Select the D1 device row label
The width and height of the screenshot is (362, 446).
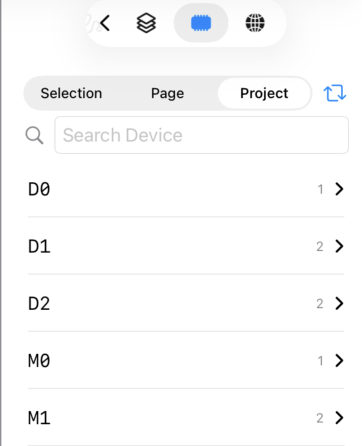click(x=39, y=247)
